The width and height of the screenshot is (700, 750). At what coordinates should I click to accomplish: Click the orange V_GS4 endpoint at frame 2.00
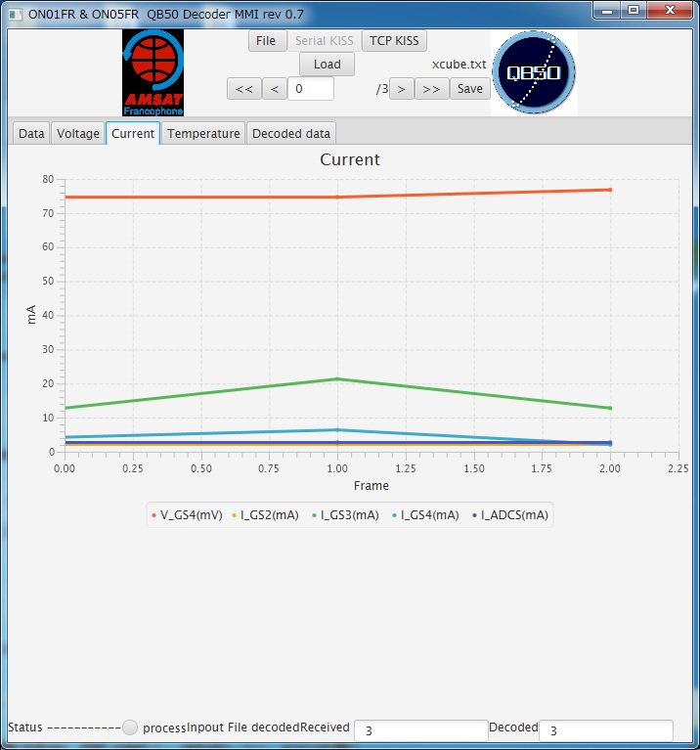point(610,190)
